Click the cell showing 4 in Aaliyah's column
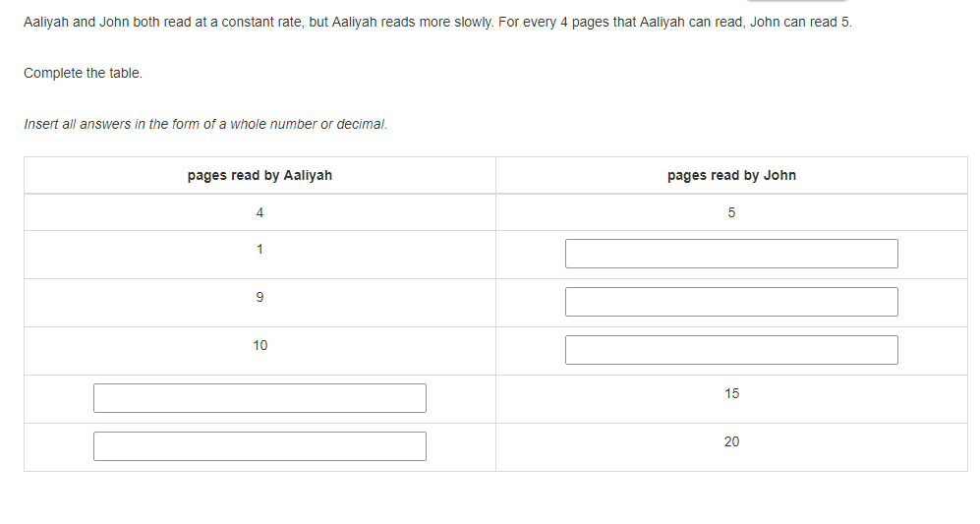Image resolution: width=980 pixels, height=524 pixels. 259,212
